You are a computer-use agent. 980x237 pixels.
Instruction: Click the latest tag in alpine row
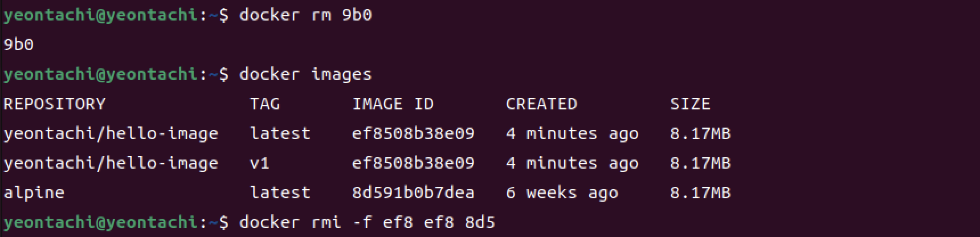pyautogui.click(x=280, y=193)
